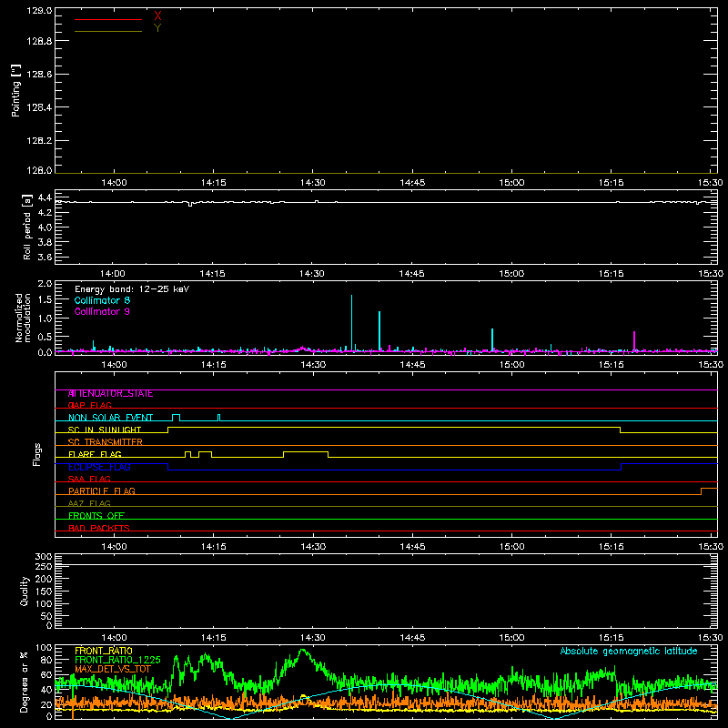The image size is (728, 728).
Task: Click the MAX_DET_VS_TOT legend entry
Action: (112, 669)
